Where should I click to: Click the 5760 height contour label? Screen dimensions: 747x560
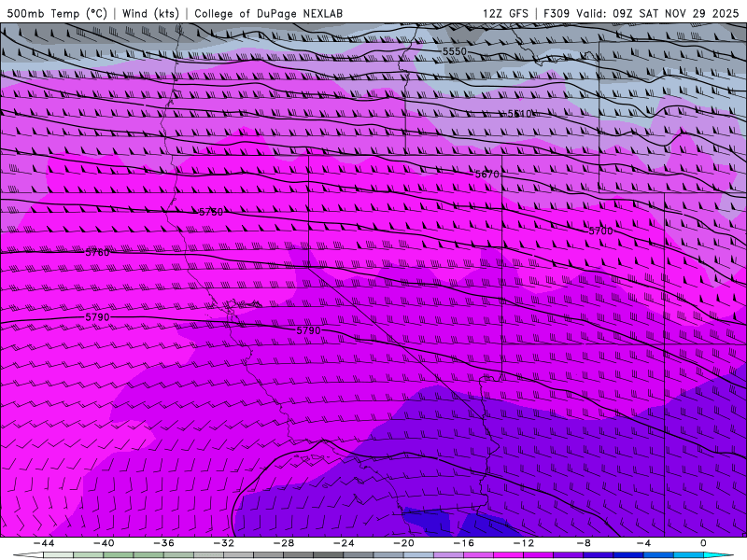pos(97,252)
